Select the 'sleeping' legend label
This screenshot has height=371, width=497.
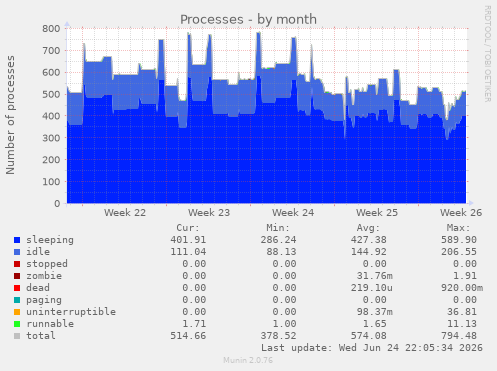click(50, 240)
